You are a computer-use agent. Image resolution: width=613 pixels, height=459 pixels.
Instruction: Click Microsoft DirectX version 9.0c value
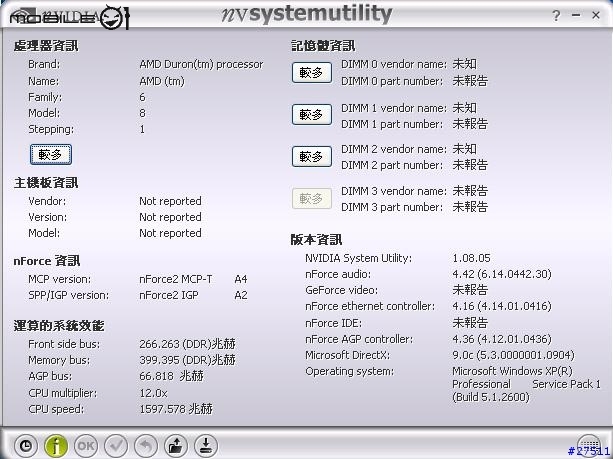pyautogui.click(x=513, y=355)
